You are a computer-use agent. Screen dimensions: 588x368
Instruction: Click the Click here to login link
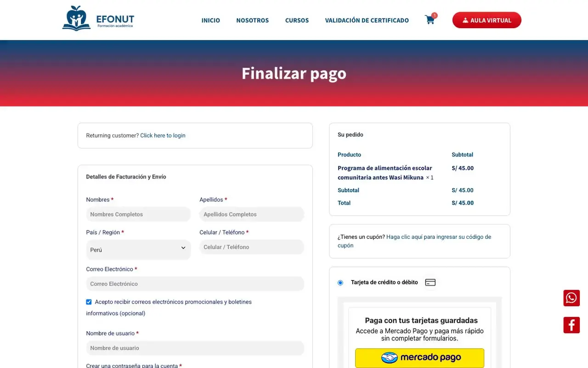[x=163, y=136]
